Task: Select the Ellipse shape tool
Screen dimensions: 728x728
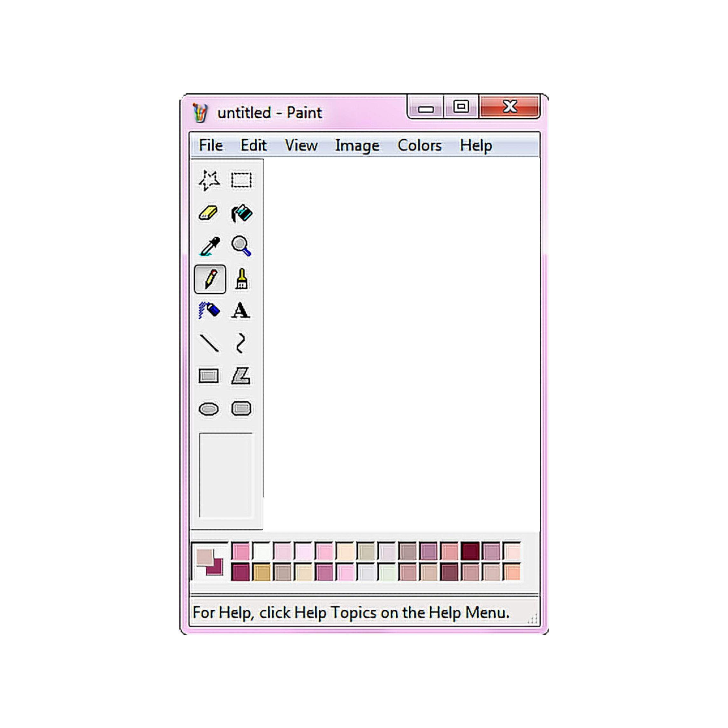Action: point(208,409)
